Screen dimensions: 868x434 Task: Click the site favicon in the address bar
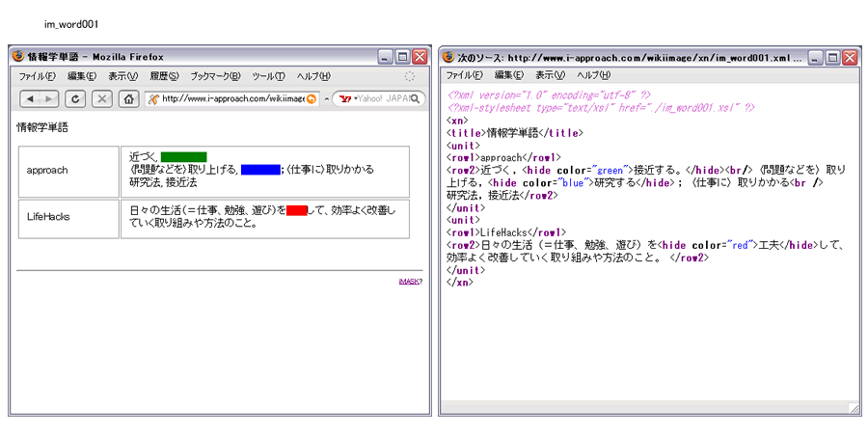tap(152, 98)
